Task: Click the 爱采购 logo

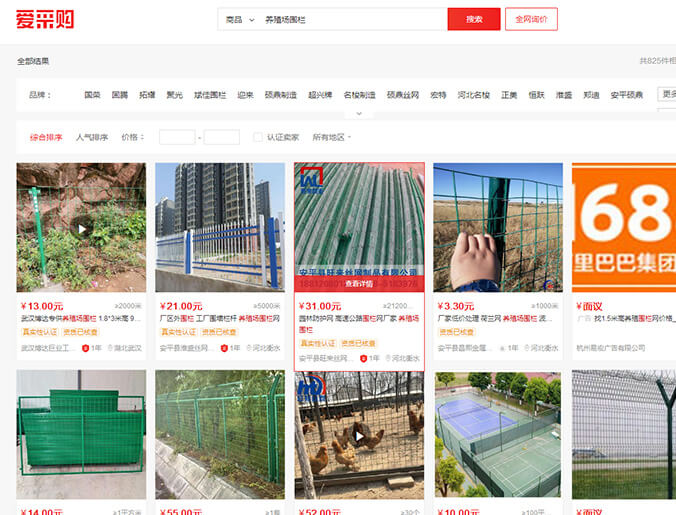Action: click(45, 19)
